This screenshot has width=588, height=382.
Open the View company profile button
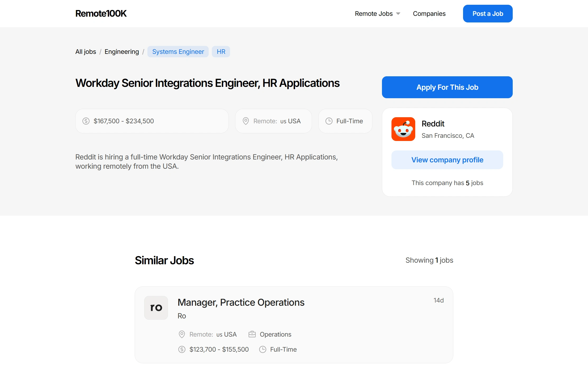tap(447, 160)
